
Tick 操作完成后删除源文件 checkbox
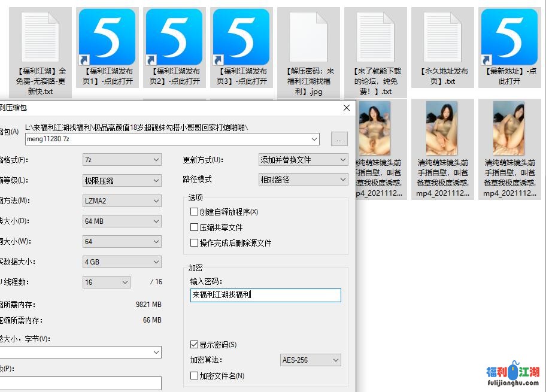[194, 243]
